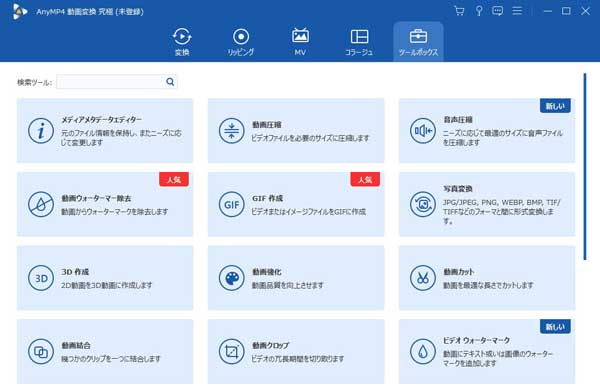The image size is (600, 388).
Task: Click the 音声圧縮 audio compressor icon
Action: click(x=422, y=130)
